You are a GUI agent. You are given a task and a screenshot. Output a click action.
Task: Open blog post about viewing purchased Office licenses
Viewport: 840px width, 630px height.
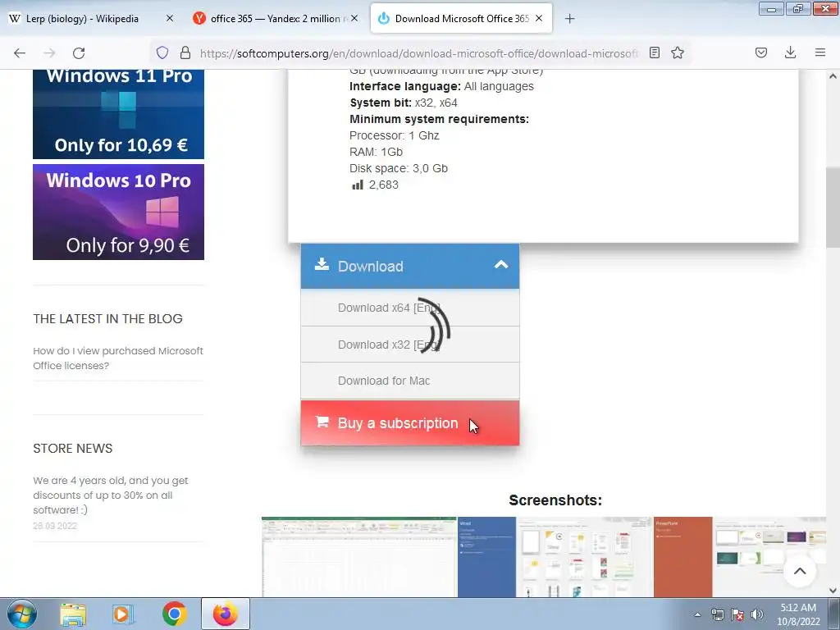tap(118, 358)
